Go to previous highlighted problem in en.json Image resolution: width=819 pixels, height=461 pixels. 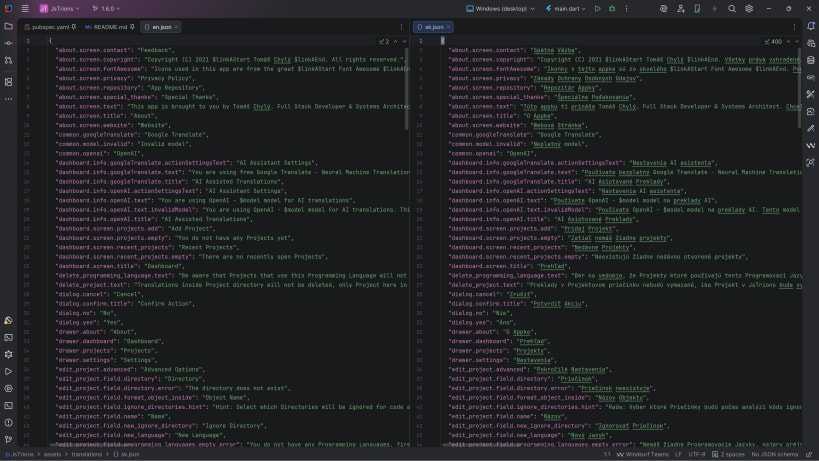[395, 41]
